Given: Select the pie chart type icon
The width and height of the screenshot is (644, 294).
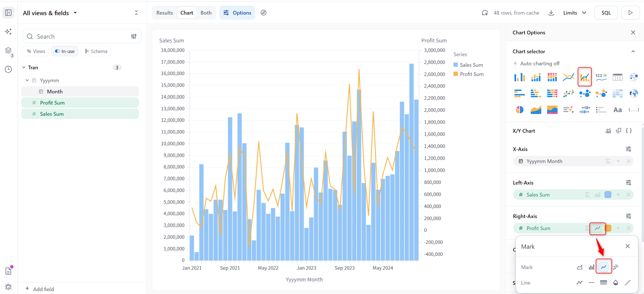Looking at the screenshot, I should click(x=519, y=110).
